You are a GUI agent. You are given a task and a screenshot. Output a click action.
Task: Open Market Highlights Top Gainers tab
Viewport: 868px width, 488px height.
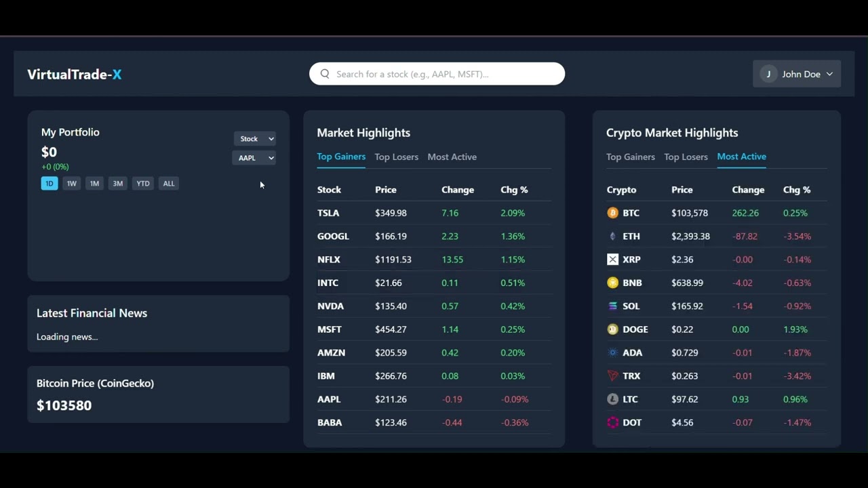[341, 157]
